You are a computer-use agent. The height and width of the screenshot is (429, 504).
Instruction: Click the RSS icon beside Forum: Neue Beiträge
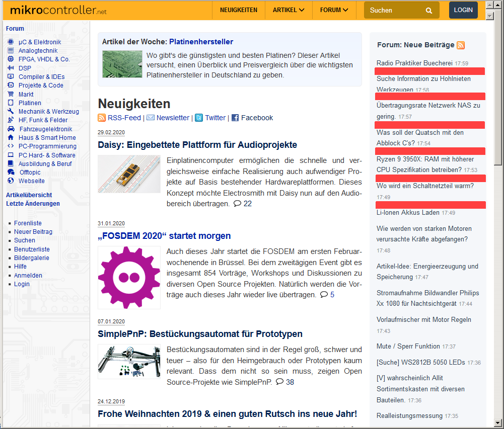(461, 45)
